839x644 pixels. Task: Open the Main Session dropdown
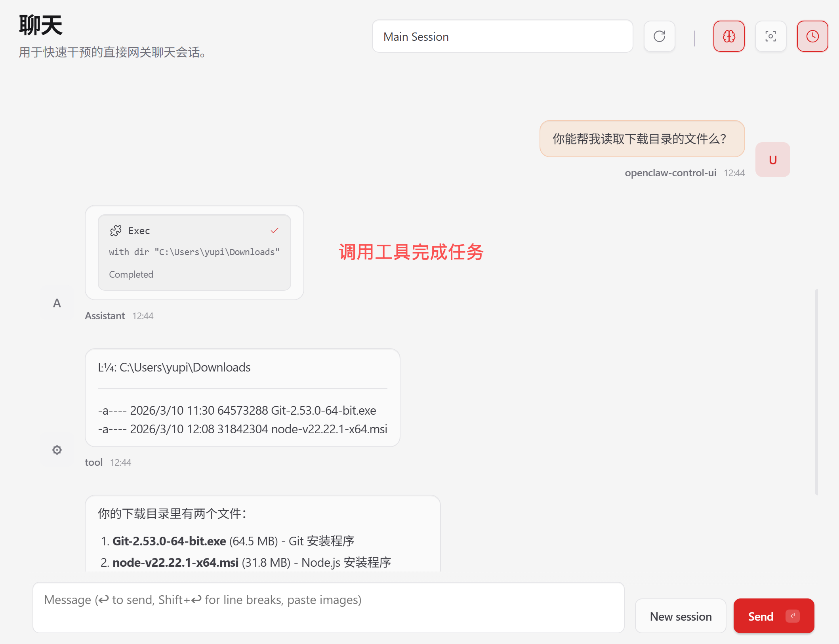[502, 36]
